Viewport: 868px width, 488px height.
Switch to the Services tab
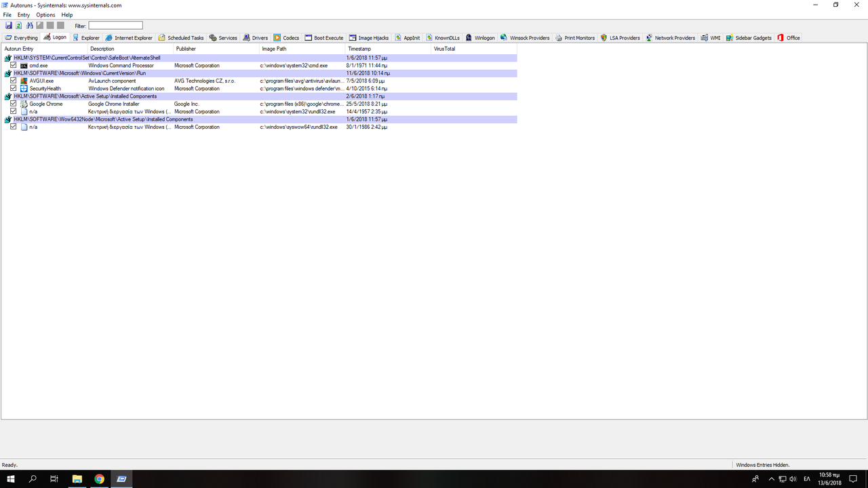coord(223,38)
